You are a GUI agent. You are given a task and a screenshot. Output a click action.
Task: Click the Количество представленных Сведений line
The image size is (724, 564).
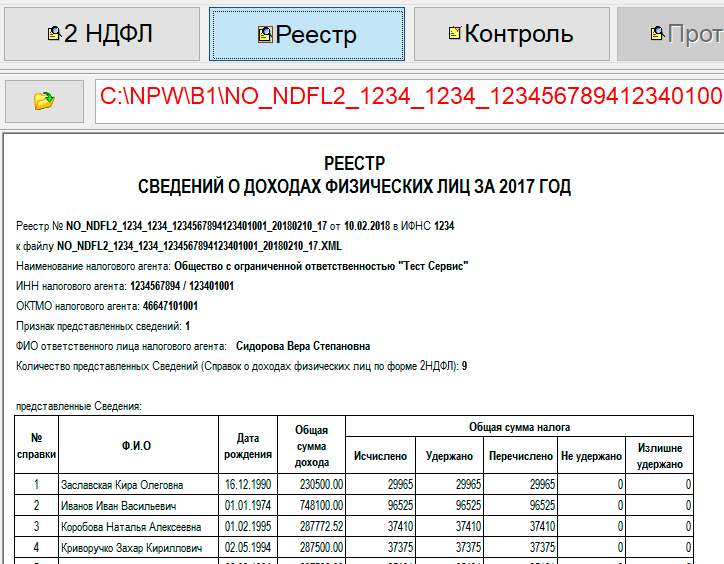tap(241, 366)
